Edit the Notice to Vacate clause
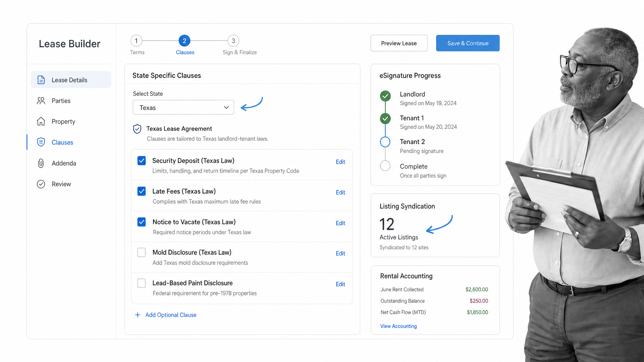The width and height of the screenshot is (644, 362). point(340,223)
